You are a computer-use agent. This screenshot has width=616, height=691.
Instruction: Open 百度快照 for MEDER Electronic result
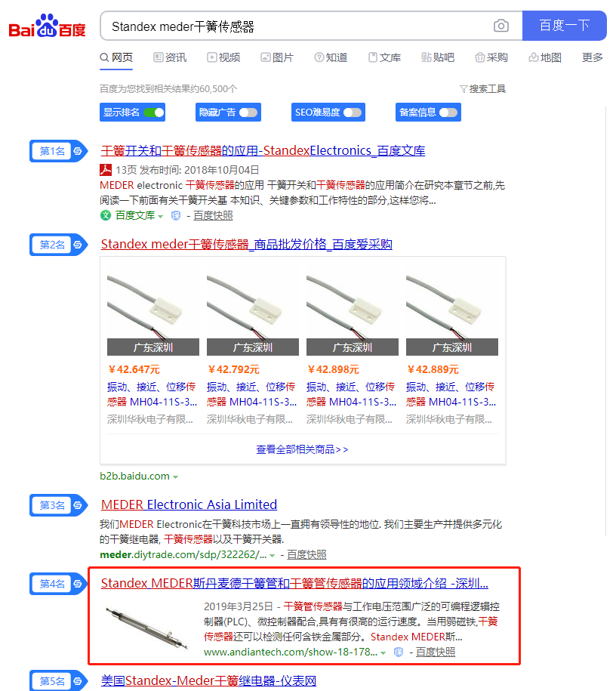[x=306, y=555]
